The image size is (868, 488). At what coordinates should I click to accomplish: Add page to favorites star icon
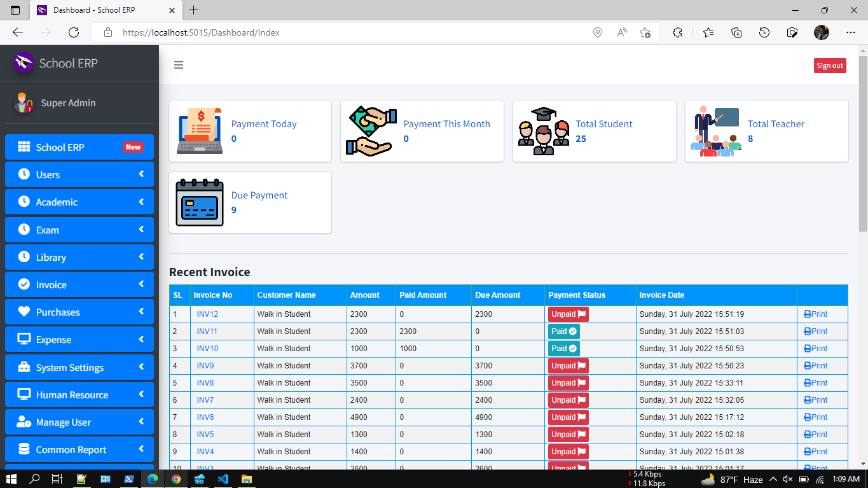tap(645, 32)
